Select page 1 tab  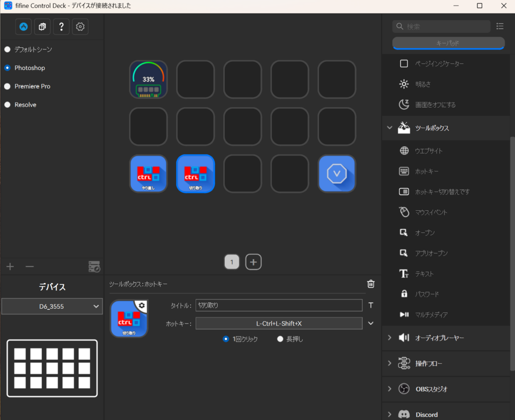click(232, 262)
